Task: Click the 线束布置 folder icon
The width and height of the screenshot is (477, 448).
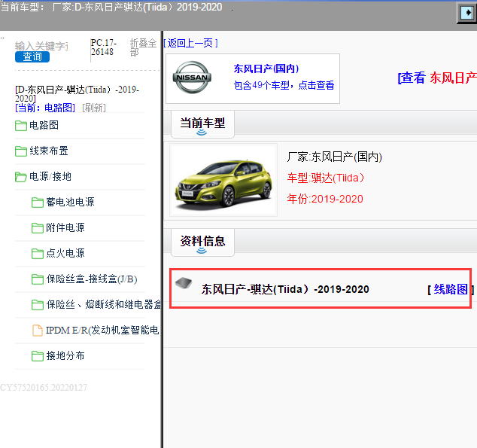Action: click(x=20, y=151)
